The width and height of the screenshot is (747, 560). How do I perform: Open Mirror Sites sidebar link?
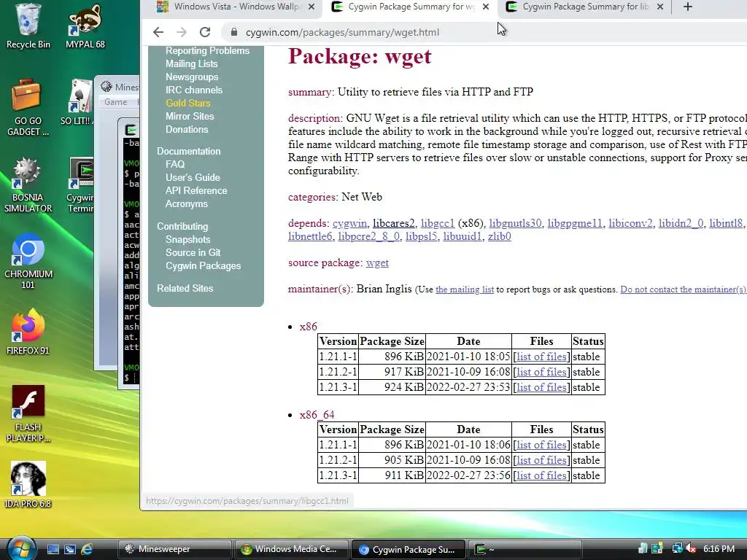click(190, 116)
